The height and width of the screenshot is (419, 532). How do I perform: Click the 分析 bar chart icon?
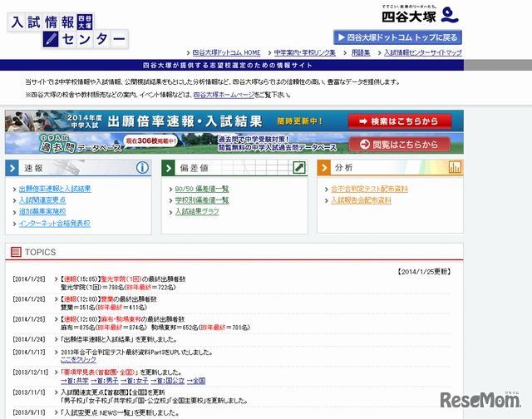[455, 167]
